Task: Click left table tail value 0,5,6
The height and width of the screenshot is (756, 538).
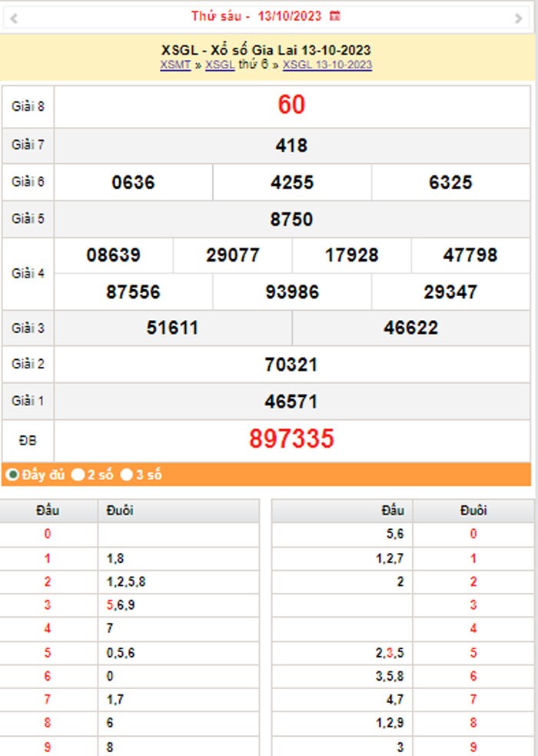Action: pos(121,653)
